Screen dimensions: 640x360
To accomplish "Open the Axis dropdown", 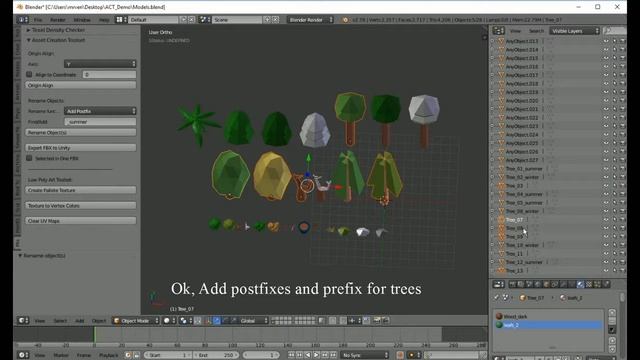I will (x=100, y=64).
